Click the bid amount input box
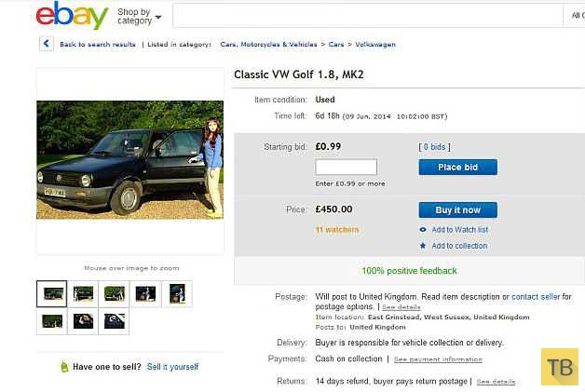585x392 pixels. (x=347, y=167)
